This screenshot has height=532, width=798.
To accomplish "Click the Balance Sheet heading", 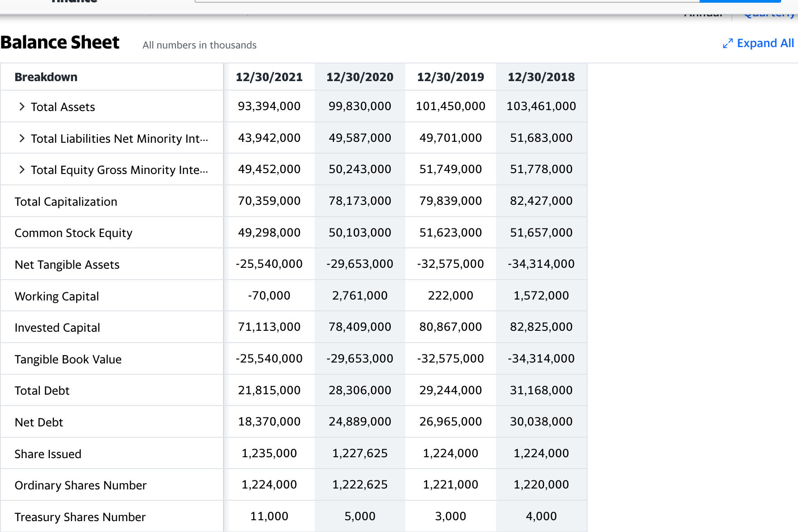I will click(60, 43).
